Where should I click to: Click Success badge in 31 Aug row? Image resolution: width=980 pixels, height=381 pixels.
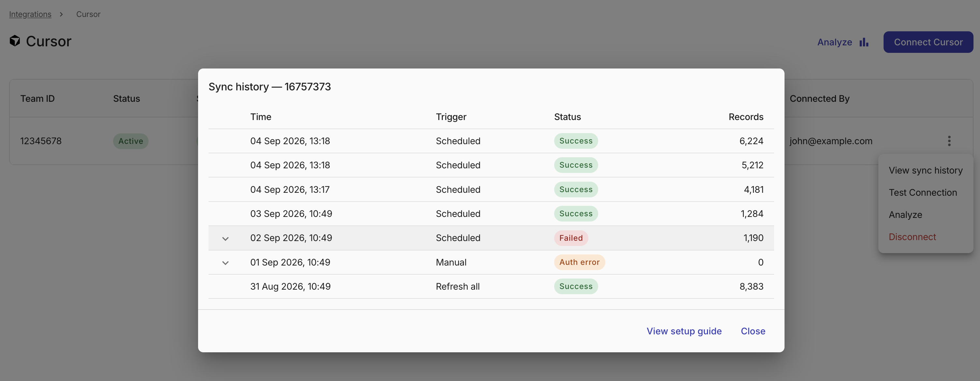click(576, 286)
